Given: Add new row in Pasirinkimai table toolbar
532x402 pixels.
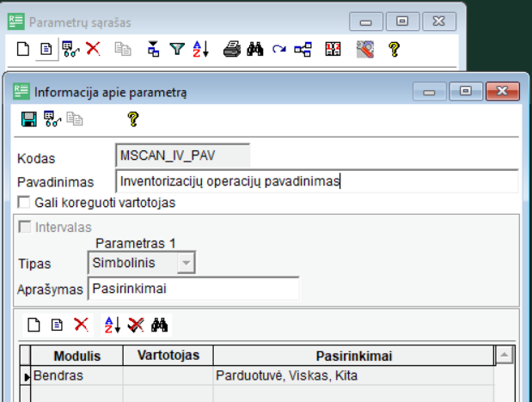Looking at the screenshot, I should (34, 325).
